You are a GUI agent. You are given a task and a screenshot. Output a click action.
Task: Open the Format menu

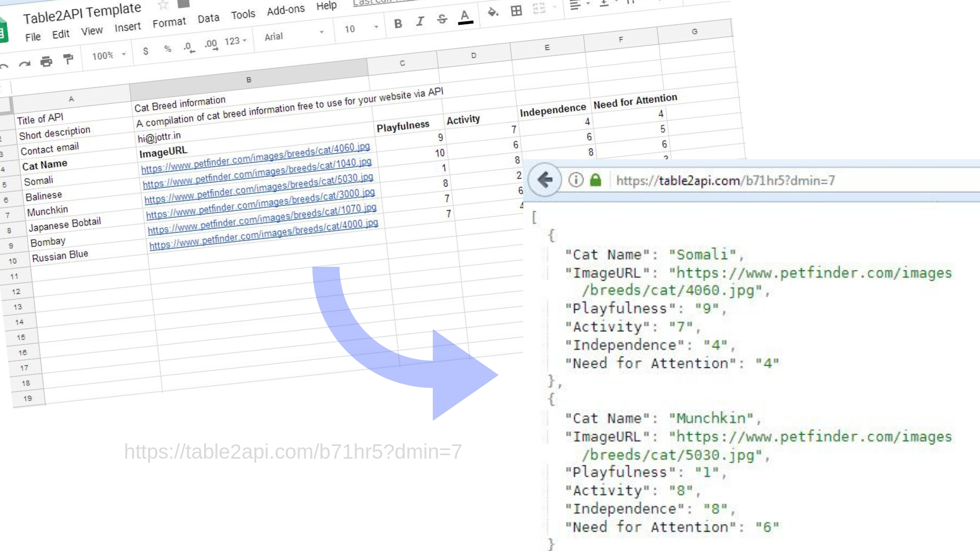tap(169, 23)
